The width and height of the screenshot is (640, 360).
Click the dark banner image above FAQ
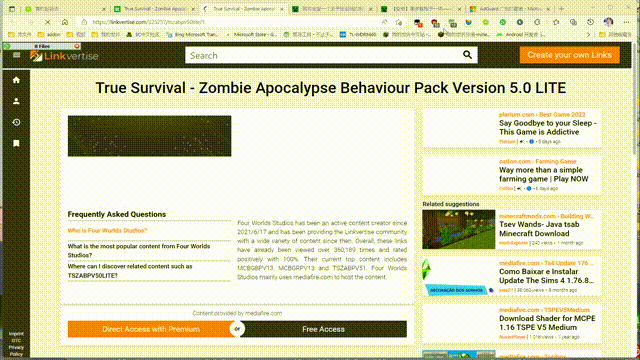(x=149, y=136)
